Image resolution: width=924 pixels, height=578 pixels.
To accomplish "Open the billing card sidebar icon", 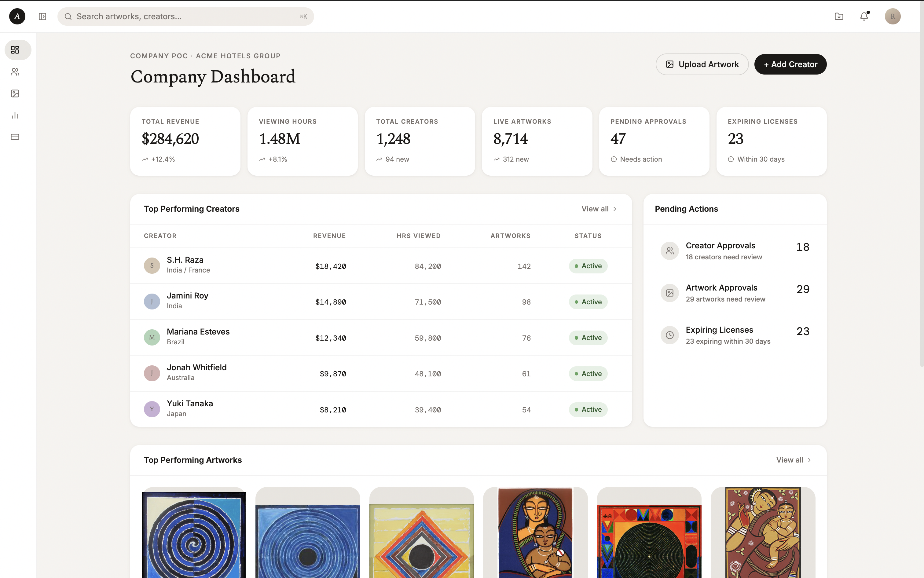I will (x=15, y=137).
